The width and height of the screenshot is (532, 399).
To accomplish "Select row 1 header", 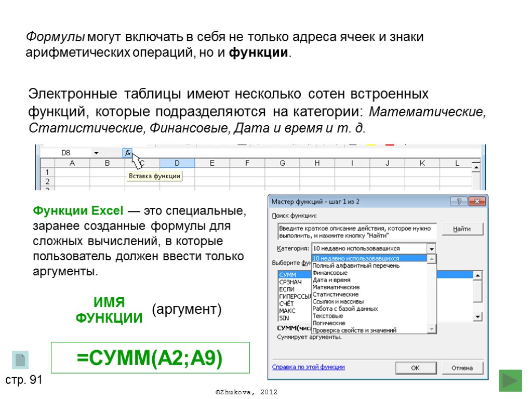I will (47, 172).
